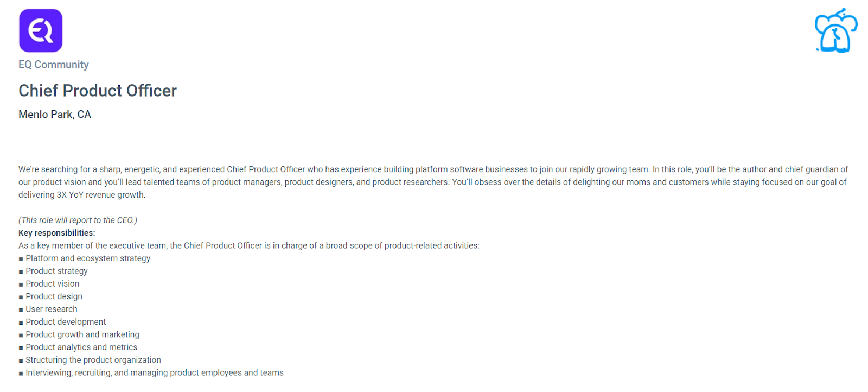Image resolution: width=868 pixels, height=392 pixels.
Task: Click the Product development bullet item
Action: [66, 322]
